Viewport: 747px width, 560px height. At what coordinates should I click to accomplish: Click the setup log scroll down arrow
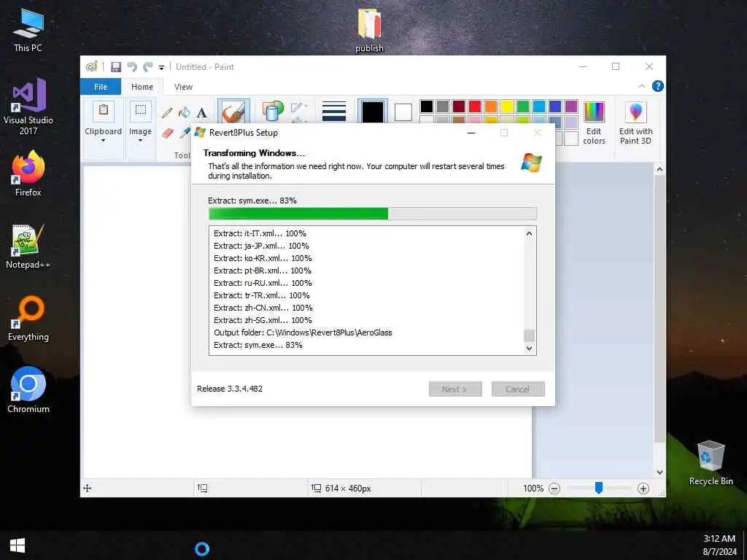pos(529,348)
